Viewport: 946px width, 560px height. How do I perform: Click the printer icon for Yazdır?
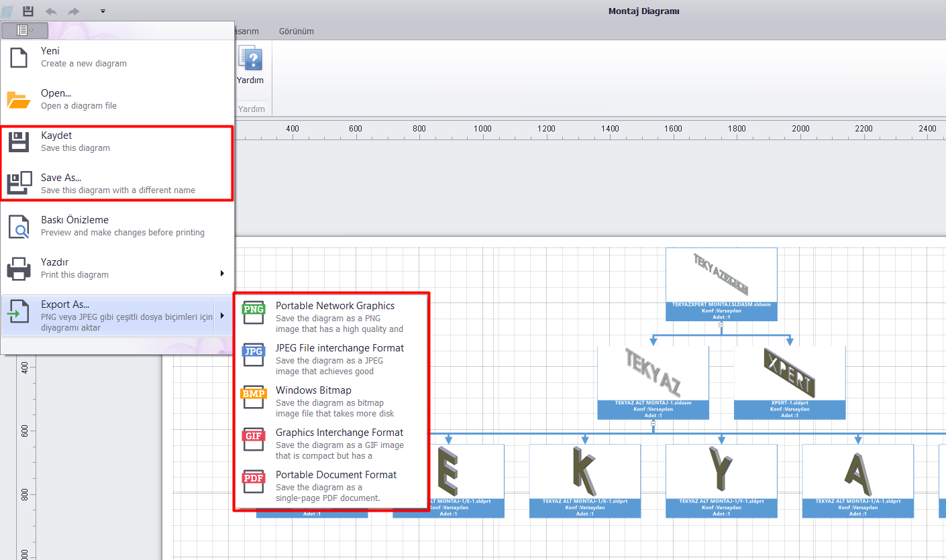[19, 269]
